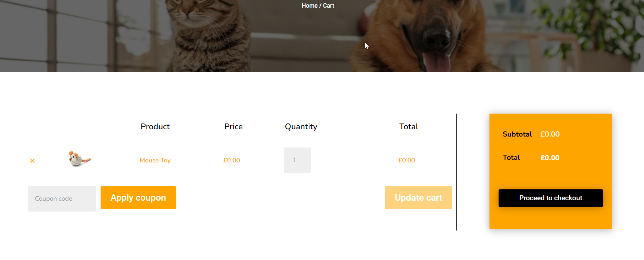
Task: Focus the quantity field for Mouse Toy
Action: (297, 160)
